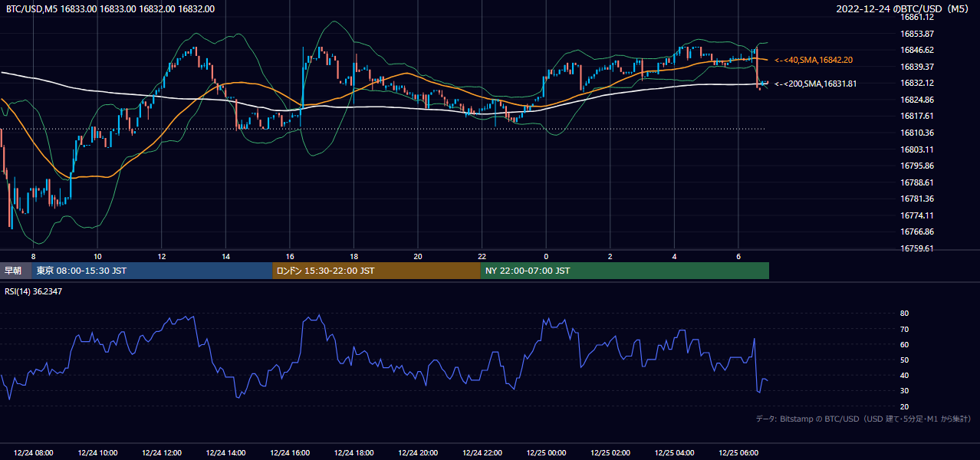Click the 12/24 18:00 time label
Viewport: 980px width, 460px height.
(x=354, y=453)
